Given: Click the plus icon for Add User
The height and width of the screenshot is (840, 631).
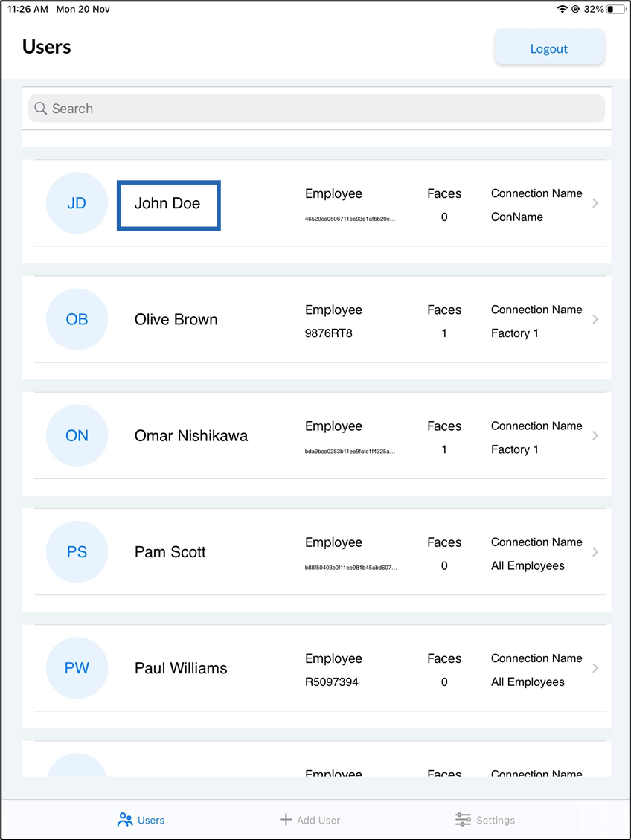Looking at the screenshot, I should pyautogui.click(x=286, y=820).
